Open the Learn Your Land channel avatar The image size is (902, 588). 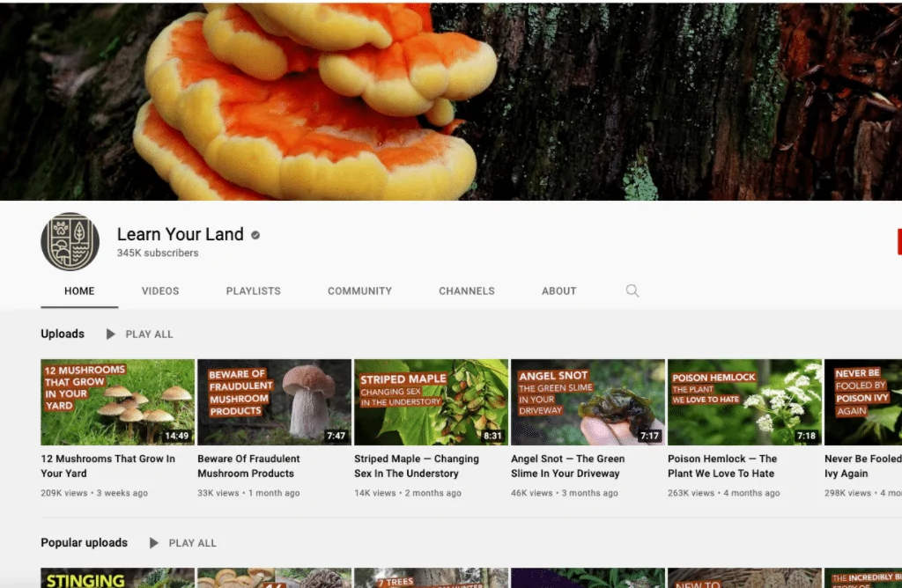pos(70,241)
